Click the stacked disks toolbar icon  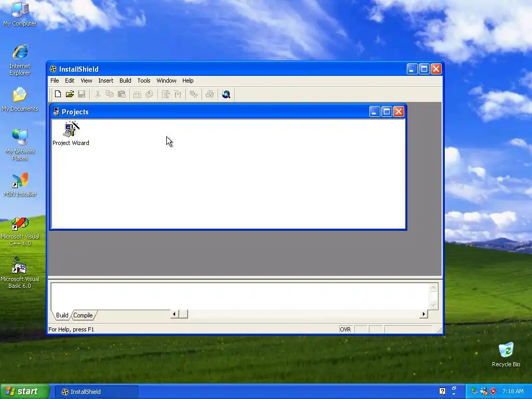pos(149,94)
